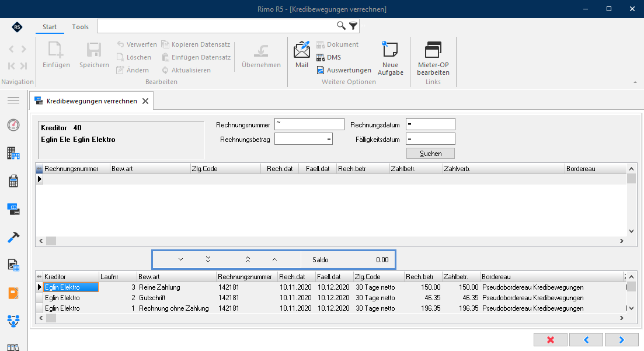Click the Rechnungsnummer input field
Viewport: 644px width, 351px height.
point(309,124)
